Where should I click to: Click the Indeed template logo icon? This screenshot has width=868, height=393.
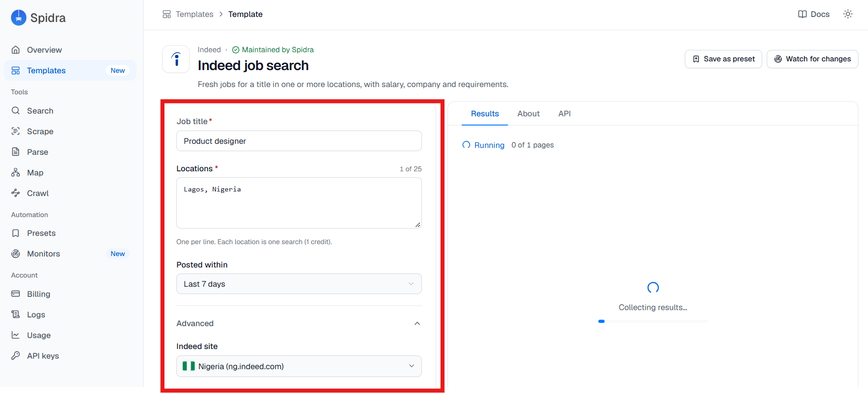(176, 59)
